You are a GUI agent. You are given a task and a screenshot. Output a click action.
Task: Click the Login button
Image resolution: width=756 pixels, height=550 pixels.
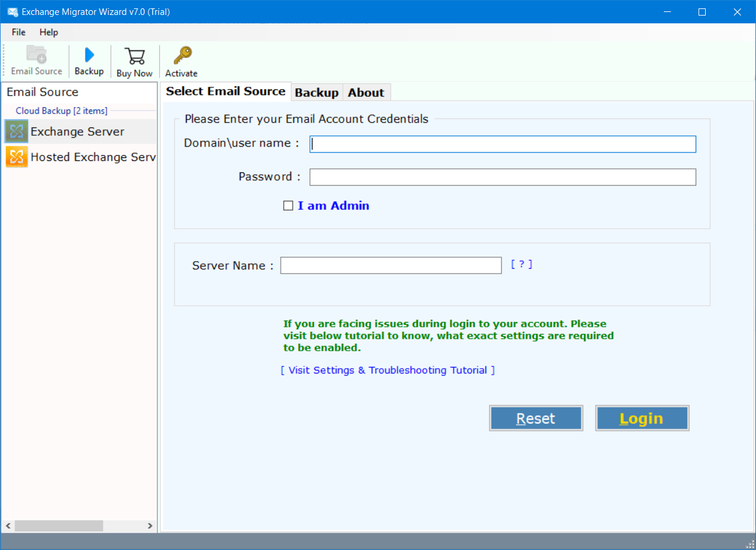(642, 418)
